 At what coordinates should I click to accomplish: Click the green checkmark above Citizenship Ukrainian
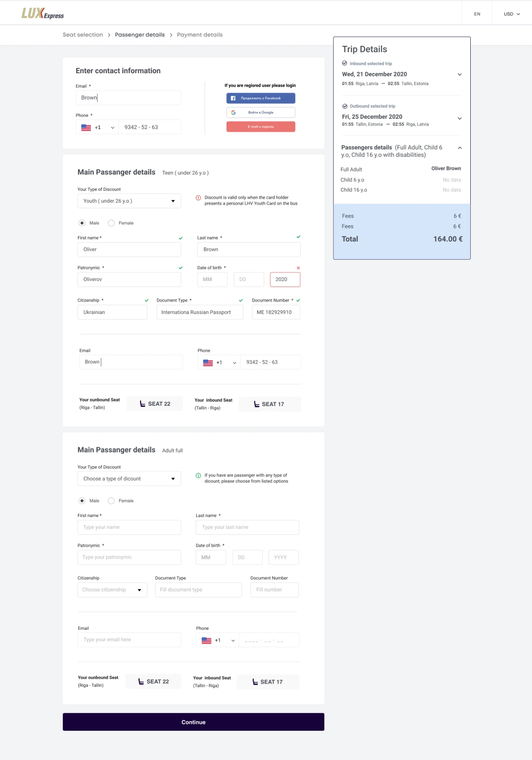coord(147,300)
